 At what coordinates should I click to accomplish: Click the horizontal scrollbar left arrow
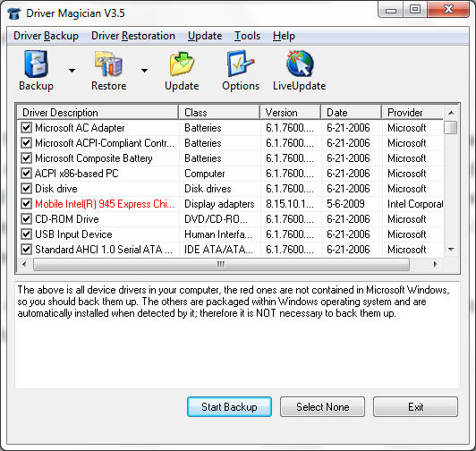pyautogui.click(x=24, y=264)
